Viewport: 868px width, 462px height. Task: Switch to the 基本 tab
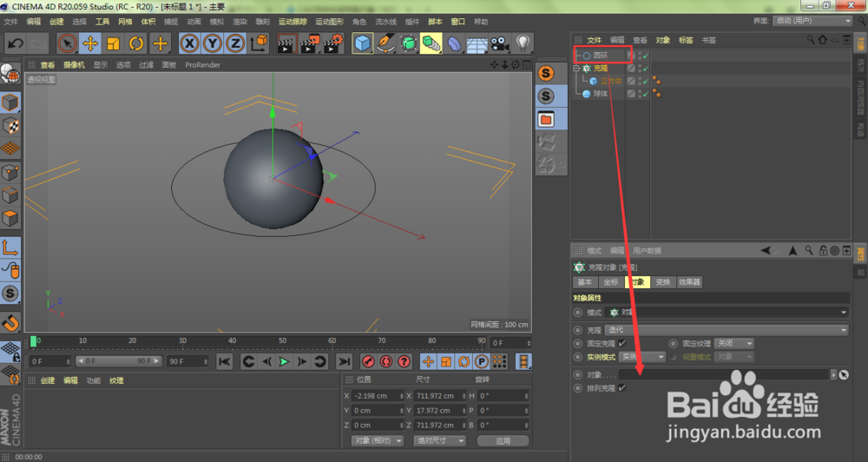click(585, 282)
